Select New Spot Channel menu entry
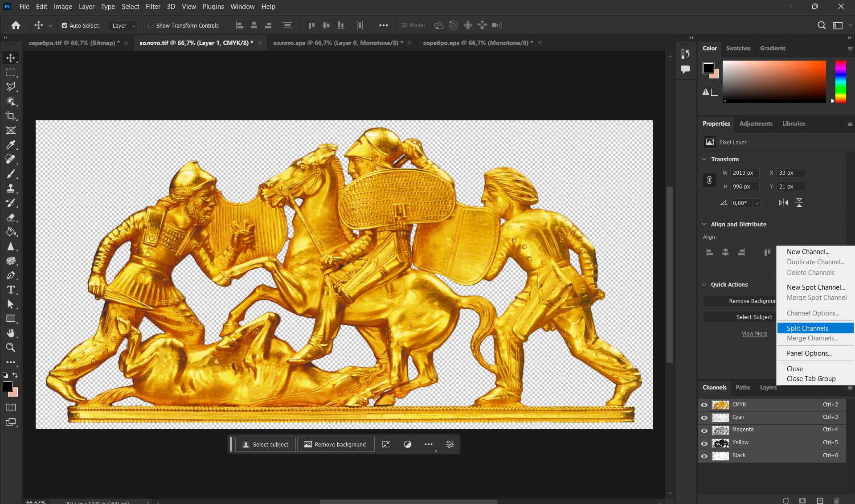 click(815, 287)
